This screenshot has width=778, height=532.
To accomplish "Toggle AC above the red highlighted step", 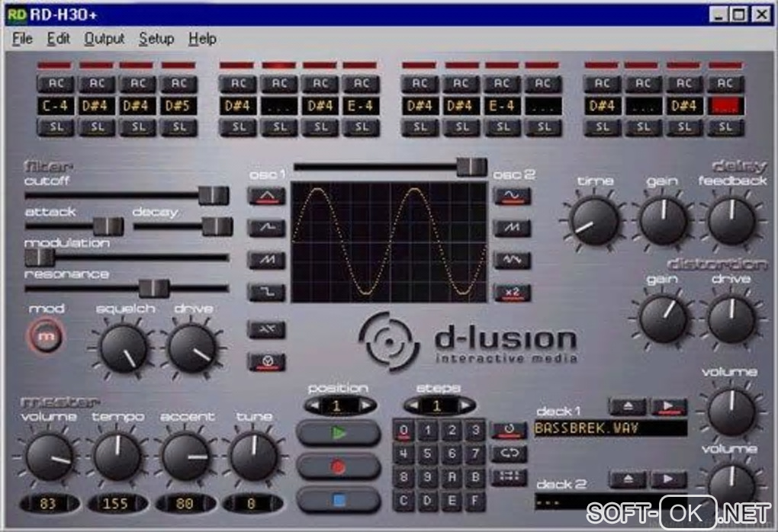I will [725, 84].
